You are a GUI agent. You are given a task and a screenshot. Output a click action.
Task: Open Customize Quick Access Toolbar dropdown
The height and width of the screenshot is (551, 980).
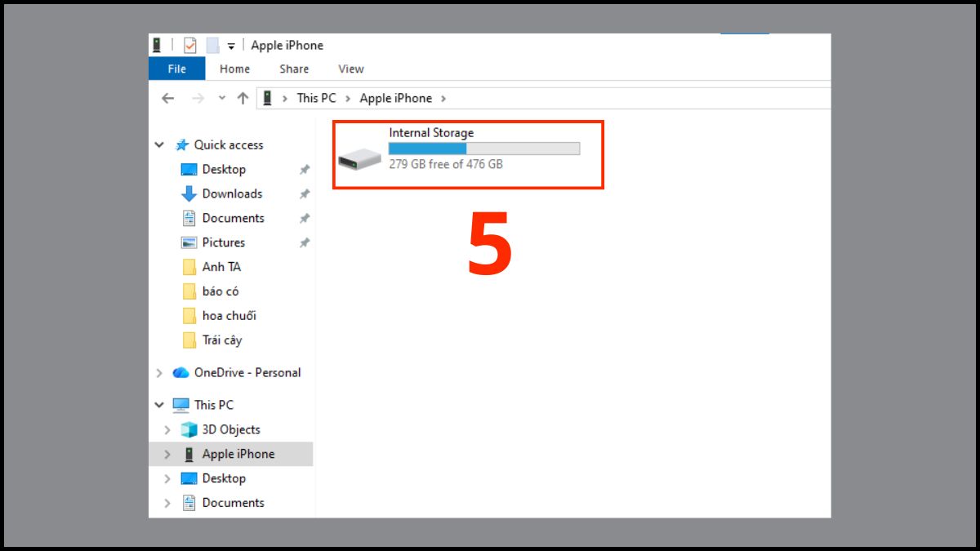(231, 47)
